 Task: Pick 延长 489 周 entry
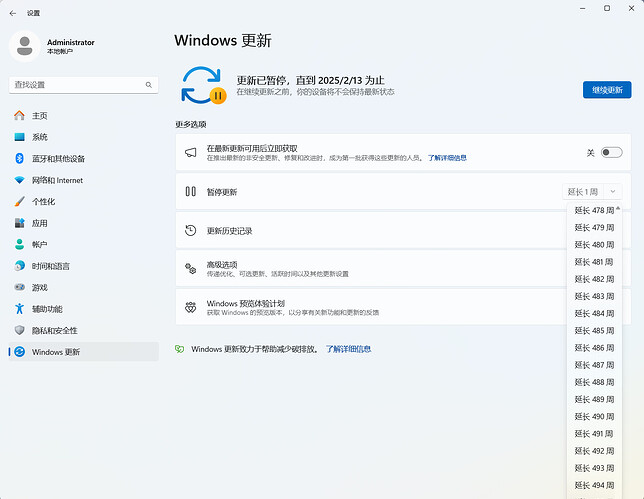click(594, 400)
